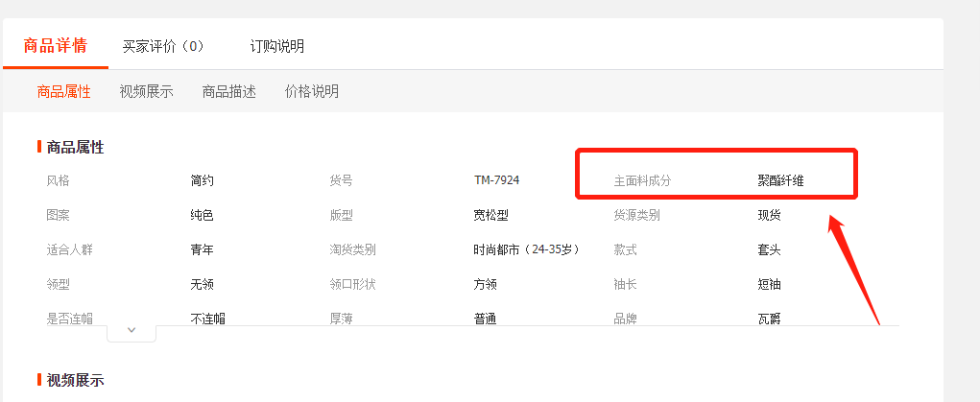Click the 无领 collar value
The image size is (980, 402).
202,284
